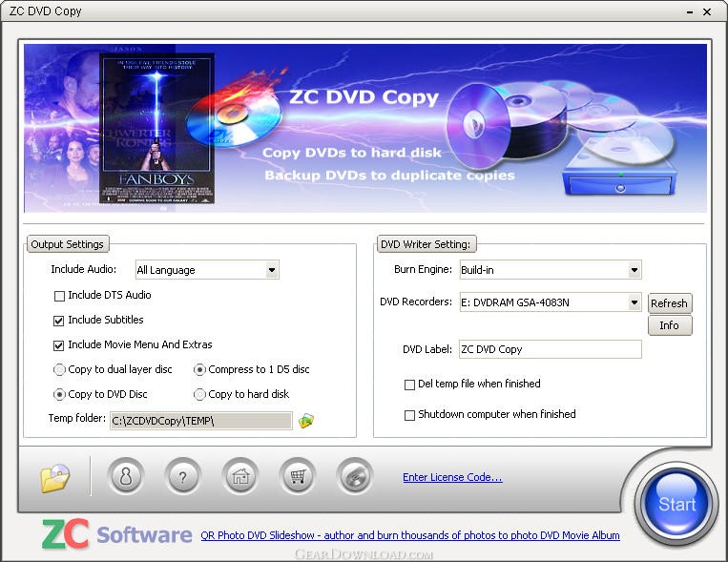Visit homepage via the house icon

coord(240,476)
